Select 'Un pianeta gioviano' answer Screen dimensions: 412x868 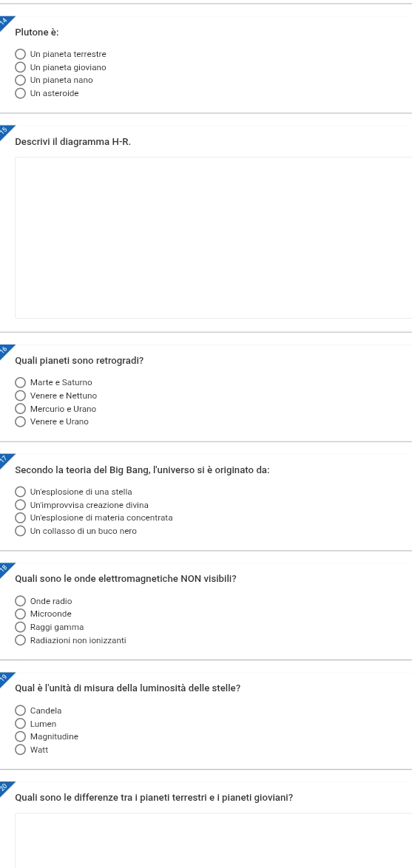[21, 67]
